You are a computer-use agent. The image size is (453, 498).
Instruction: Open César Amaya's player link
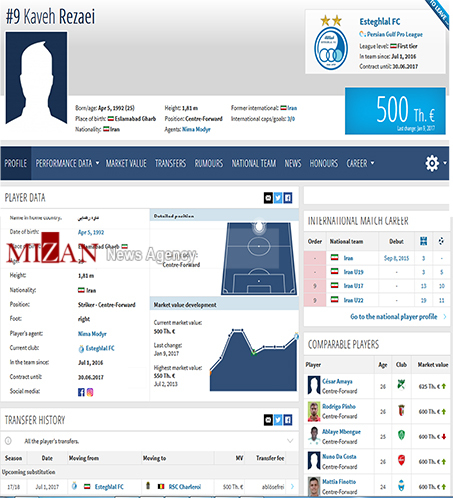337,381
